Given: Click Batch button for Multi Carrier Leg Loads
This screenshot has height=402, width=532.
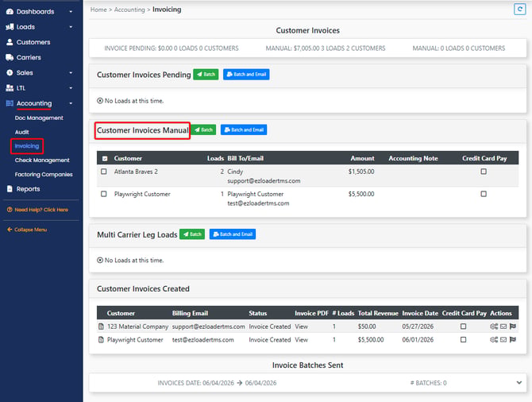Looking at the screenshot, I should point(192,234).
